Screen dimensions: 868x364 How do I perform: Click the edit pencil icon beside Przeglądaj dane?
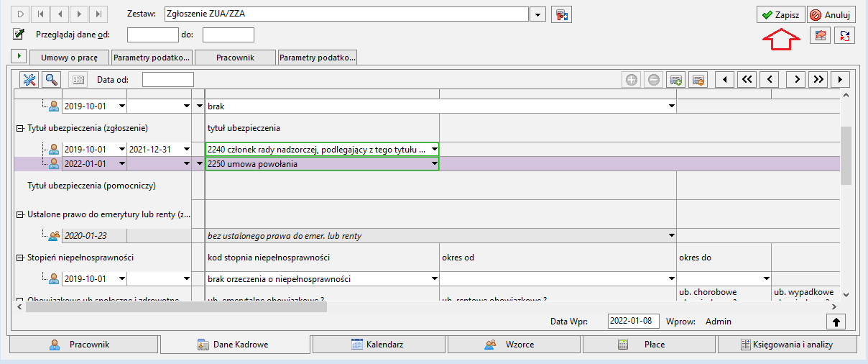pyautogui.click(x=19, y=34)
